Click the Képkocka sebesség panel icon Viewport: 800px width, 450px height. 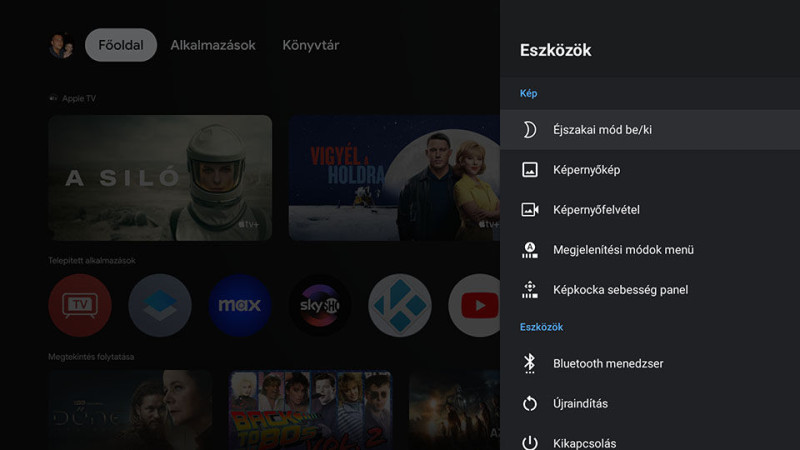530,290
